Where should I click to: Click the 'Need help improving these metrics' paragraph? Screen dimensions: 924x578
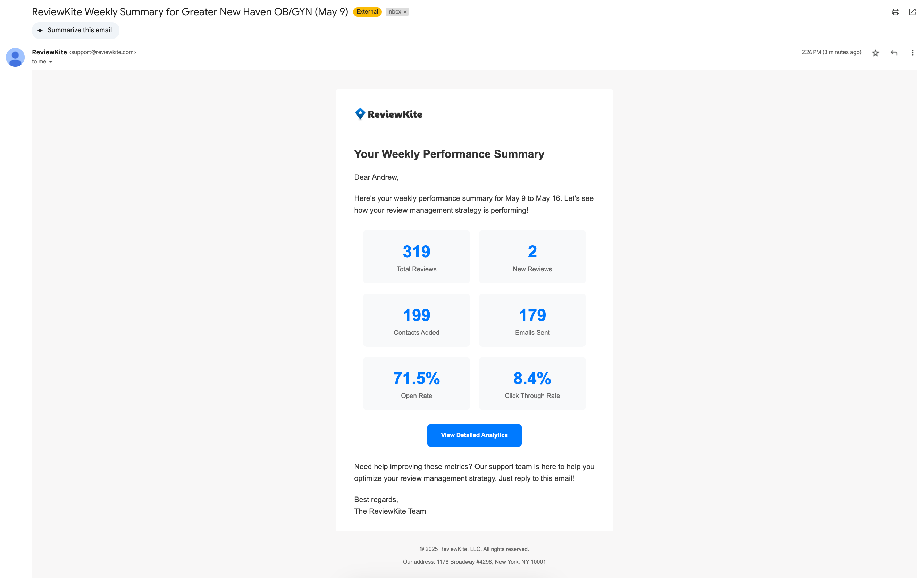(x=474, y=473)
